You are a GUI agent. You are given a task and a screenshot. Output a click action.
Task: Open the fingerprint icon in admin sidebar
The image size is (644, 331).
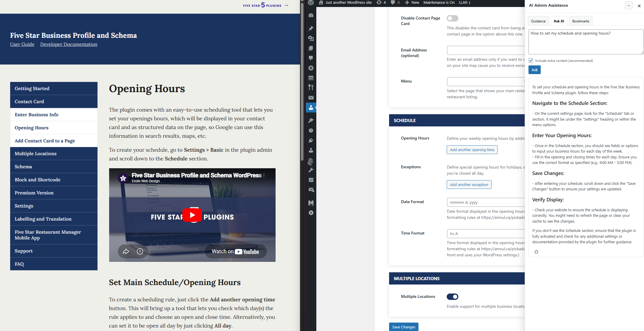311,162
